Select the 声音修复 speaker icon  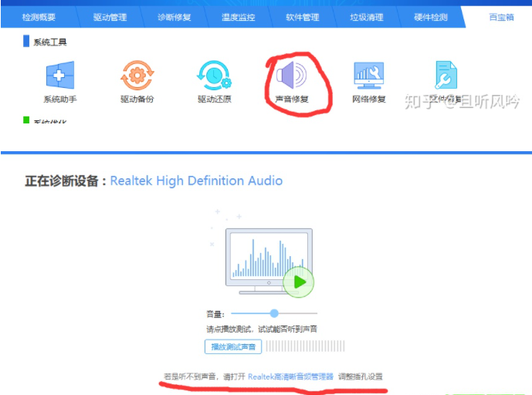click(292, 76)
